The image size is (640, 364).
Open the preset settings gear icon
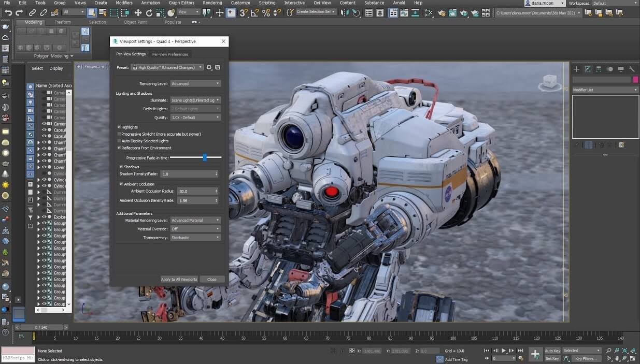pyautogui.click(x=209, y=67)
